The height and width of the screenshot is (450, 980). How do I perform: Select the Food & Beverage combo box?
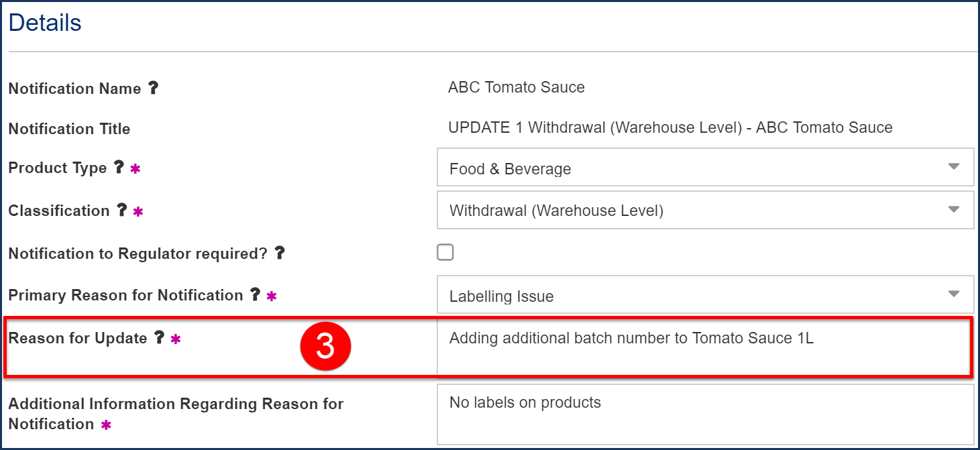tap(705, 168)
